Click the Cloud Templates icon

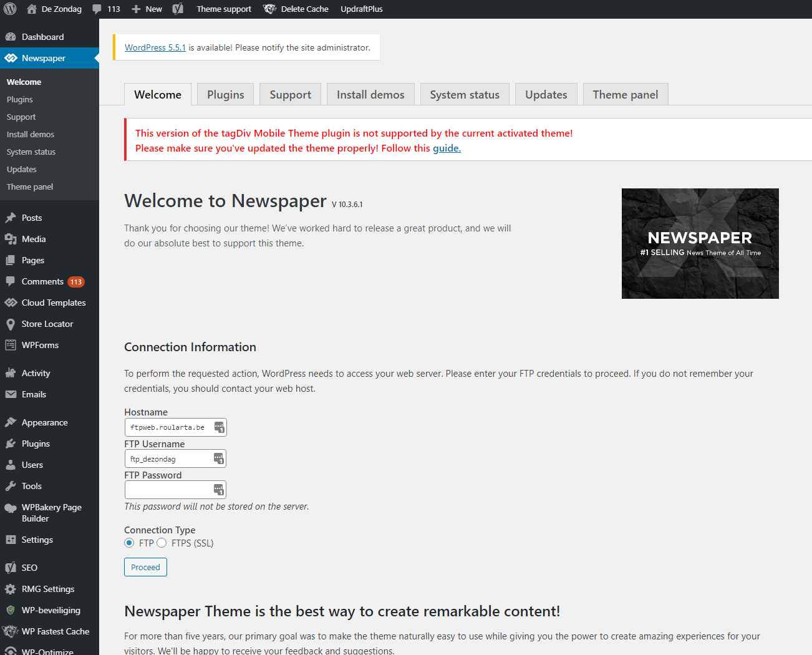(x=11, y=303)
